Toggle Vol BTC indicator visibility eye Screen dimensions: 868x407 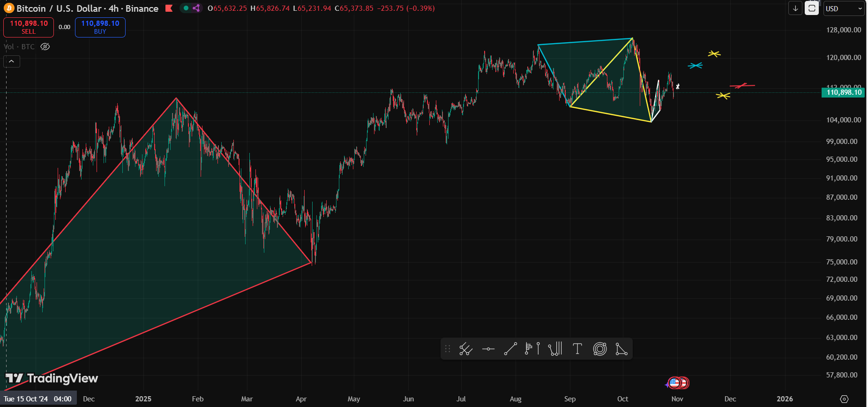[45, 46]
